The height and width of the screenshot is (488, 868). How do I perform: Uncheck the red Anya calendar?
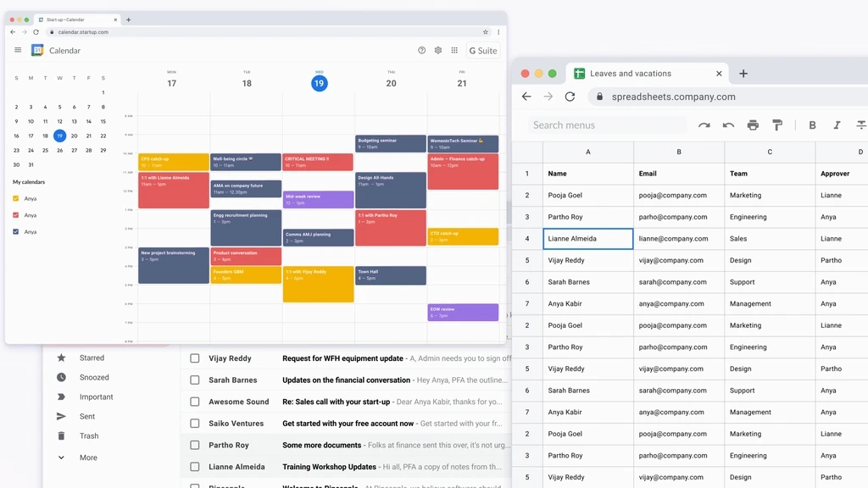16,214
